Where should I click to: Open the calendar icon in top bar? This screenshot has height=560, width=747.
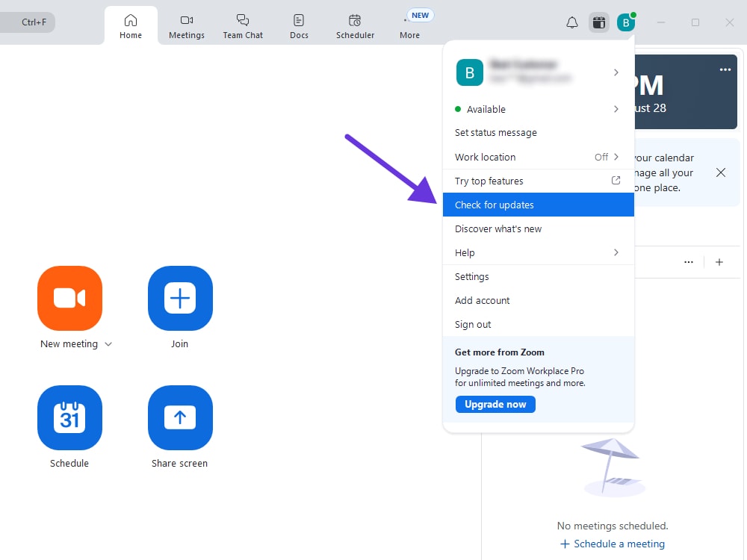(x=599, y=22)
